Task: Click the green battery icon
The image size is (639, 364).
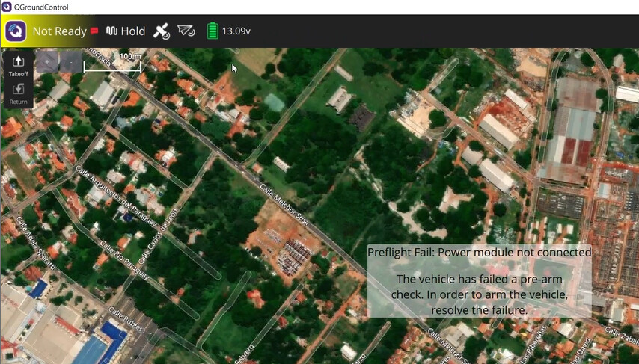Action: click(213, 31)
